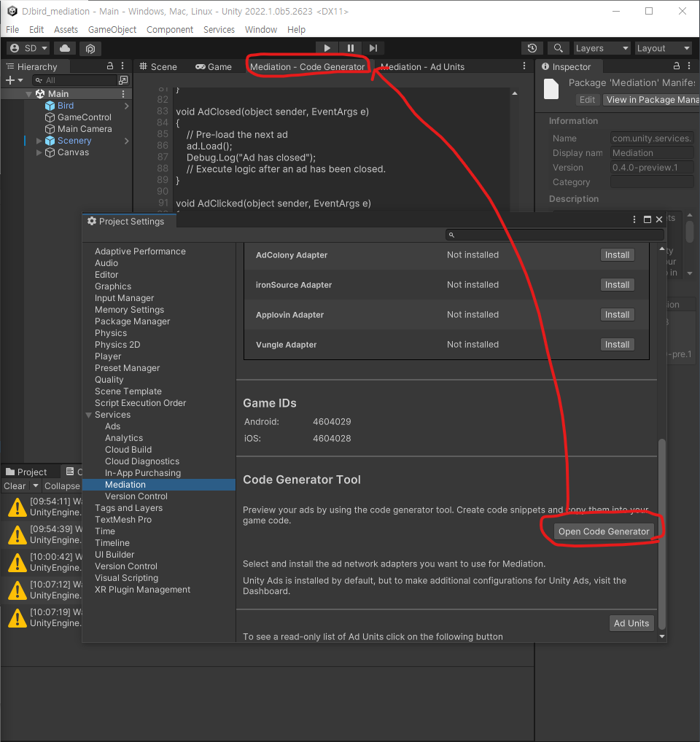Select Main Camera in Hierarchy
The image size is (700, 742).
[85, 129]
